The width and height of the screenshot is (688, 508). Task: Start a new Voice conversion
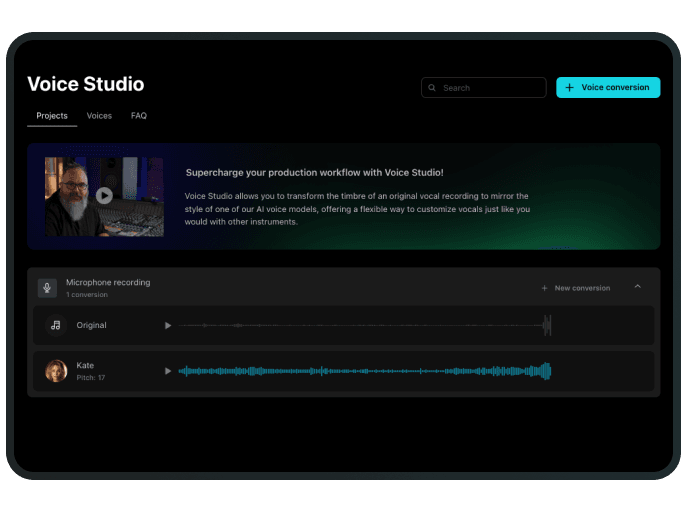(607, 88)
